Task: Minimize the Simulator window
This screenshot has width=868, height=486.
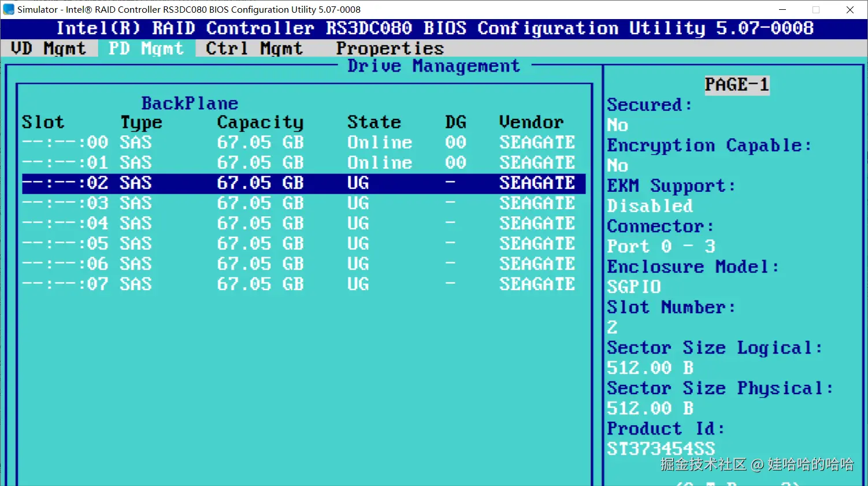Action: pyautogui.click(x=782, y=9)
